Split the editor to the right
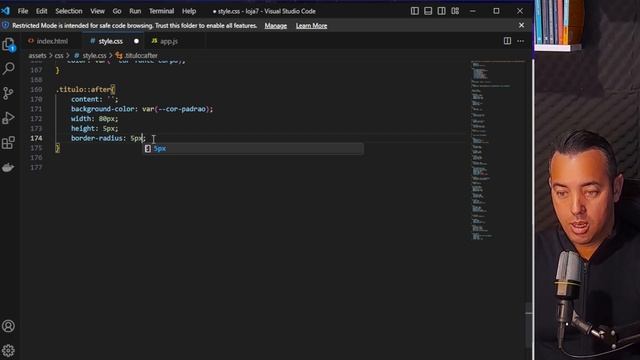The image size is (640, 360). click(x=507, y=41)
